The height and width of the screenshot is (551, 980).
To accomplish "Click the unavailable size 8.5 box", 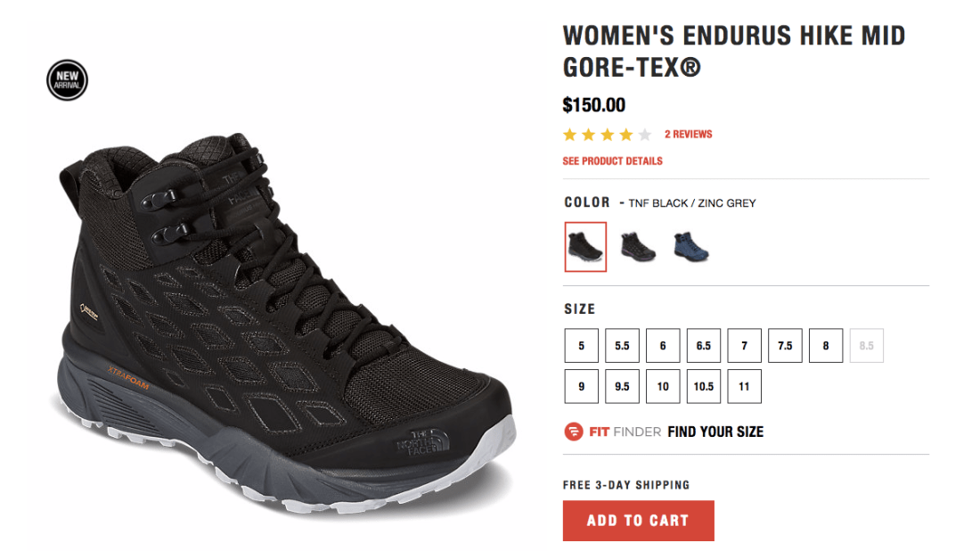I will (867, 346).
